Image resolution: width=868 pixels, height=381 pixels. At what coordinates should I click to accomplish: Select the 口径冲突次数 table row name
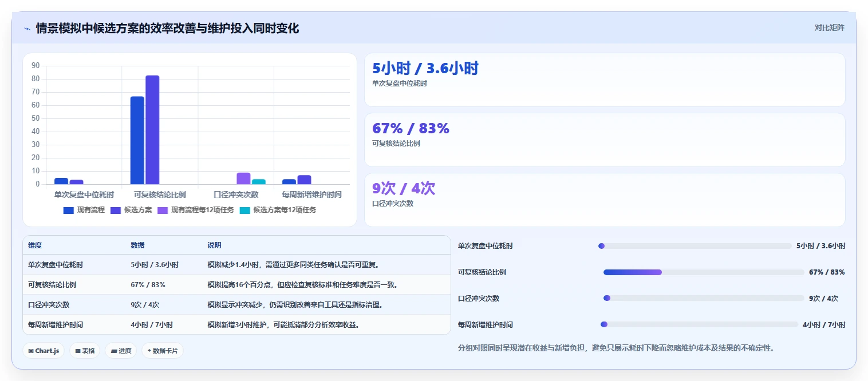click(x=49, y=304)
